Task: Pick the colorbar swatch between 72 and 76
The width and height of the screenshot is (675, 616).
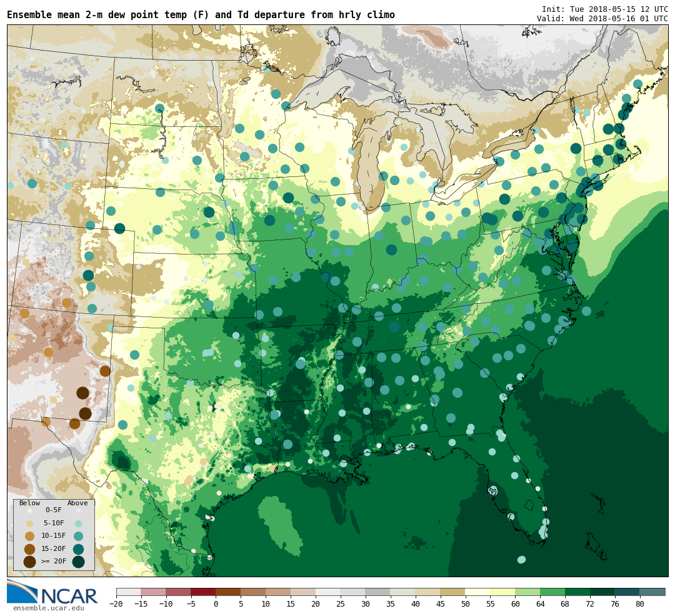Action: point(602,592)
